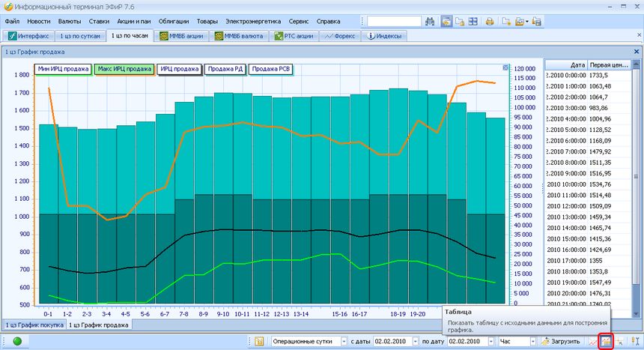This screenshot has height=350, width=644.
Task: Toggle the 'Макс ИРЦ продажа' legend series
Action: [x=124, y=69]
